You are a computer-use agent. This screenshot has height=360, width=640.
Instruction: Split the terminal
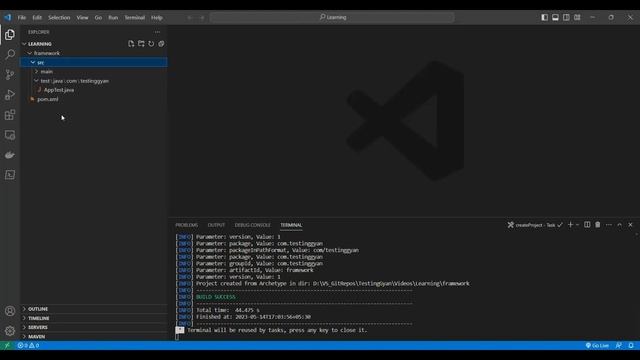click(x=587, y=225)
